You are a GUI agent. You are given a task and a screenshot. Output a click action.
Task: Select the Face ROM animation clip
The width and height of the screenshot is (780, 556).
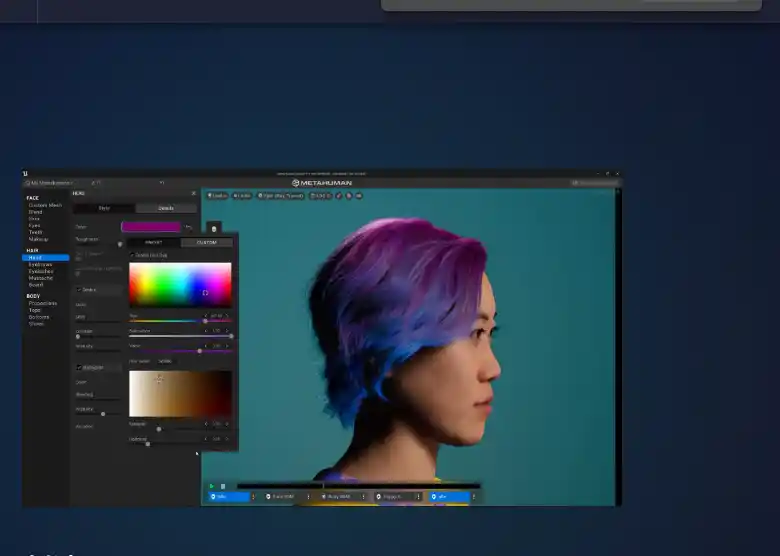tap(284, 496)
